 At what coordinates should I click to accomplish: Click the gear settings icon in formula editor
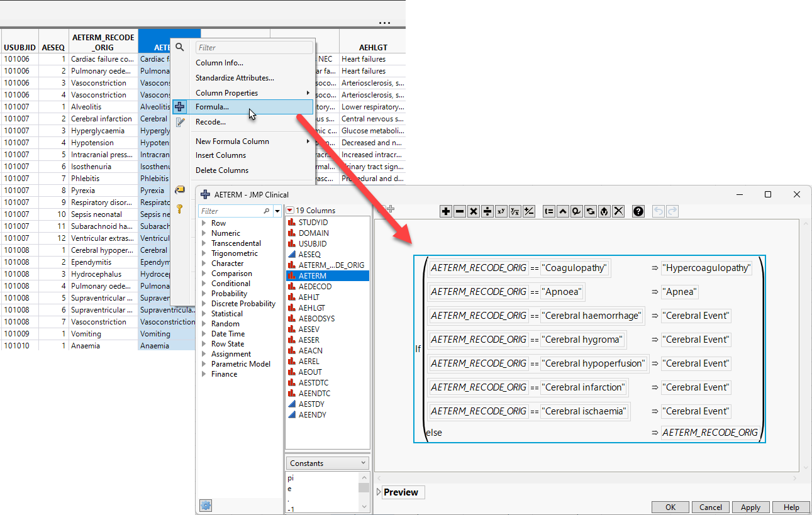click(x=205, y=505)
